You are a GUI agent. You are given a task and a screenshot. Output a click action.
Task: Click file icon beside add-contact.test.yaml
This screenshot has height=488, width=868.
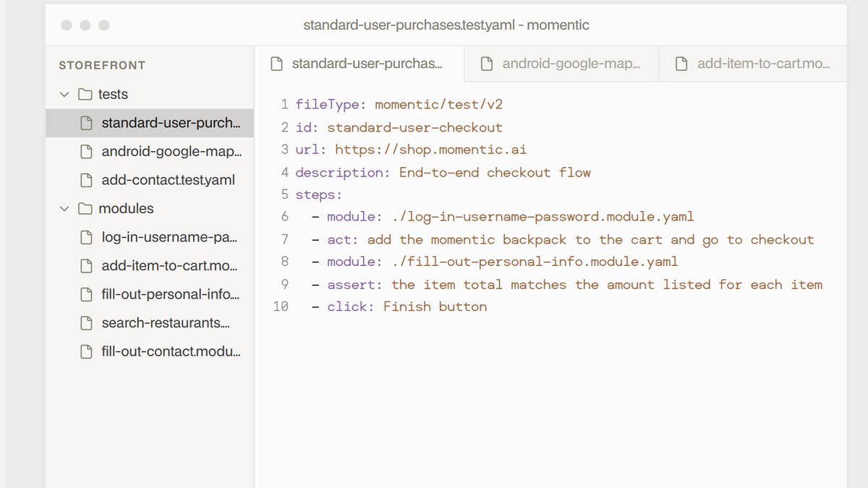pyautogui.click(x=87, y=180)
